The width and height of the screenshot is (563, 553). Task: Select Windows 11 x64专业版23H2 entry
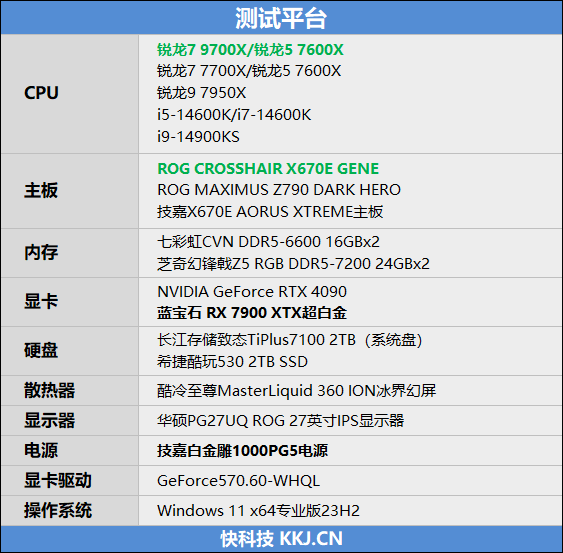[x=259, y=511]
